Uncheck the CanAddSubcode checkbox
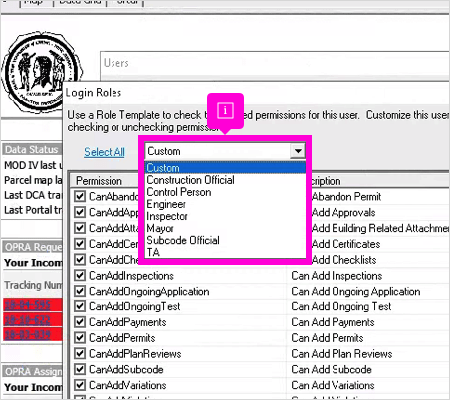 [x=80, y=369]
